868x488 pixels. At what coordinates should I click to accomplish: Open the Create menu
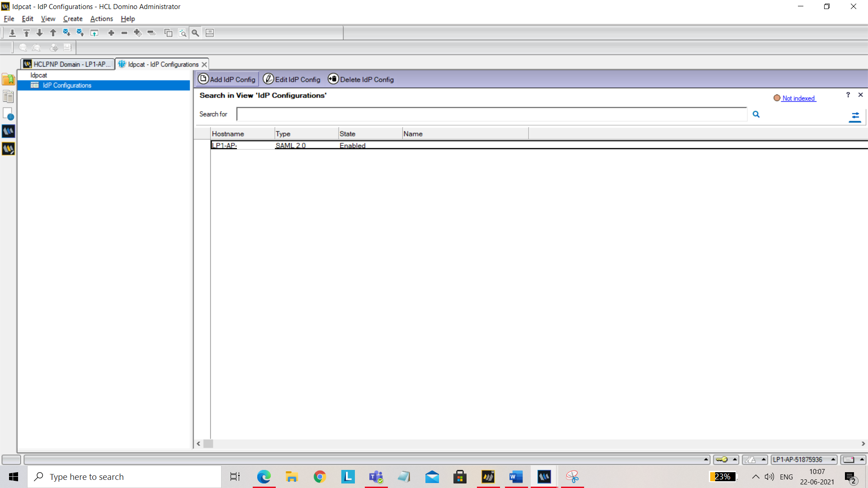[x=73, y=19]
